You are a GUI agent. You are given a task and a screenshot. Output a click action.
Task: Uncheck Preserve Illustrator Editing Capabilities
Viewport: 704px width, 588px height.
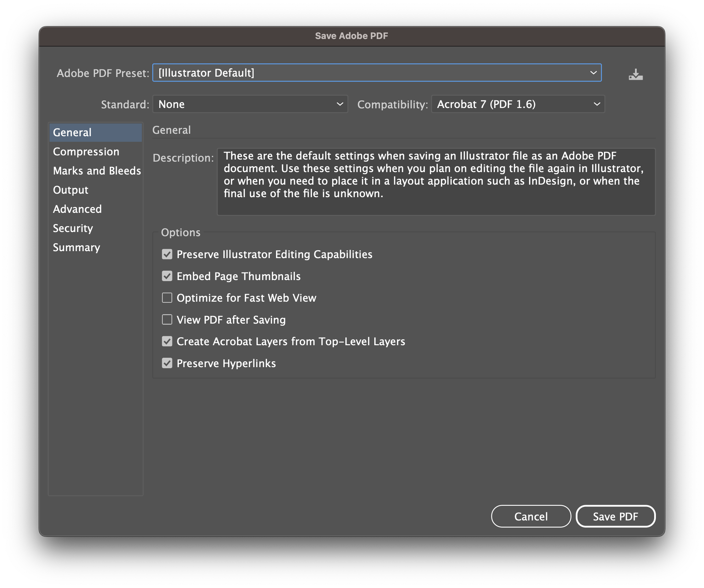[x=167, y=254]
